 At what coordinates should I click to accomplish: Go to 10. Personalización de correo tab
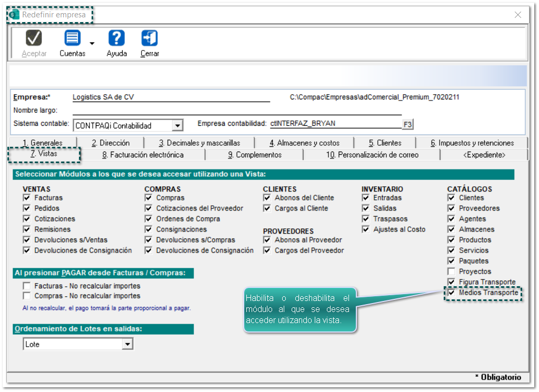pyautogui.click(x=372, y=155)
